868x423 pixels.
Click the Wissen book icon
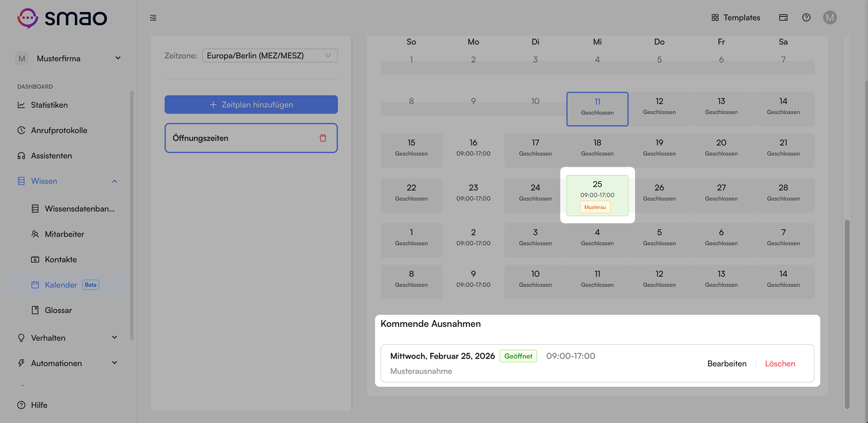pyautogui.click(x=21, y=181)
